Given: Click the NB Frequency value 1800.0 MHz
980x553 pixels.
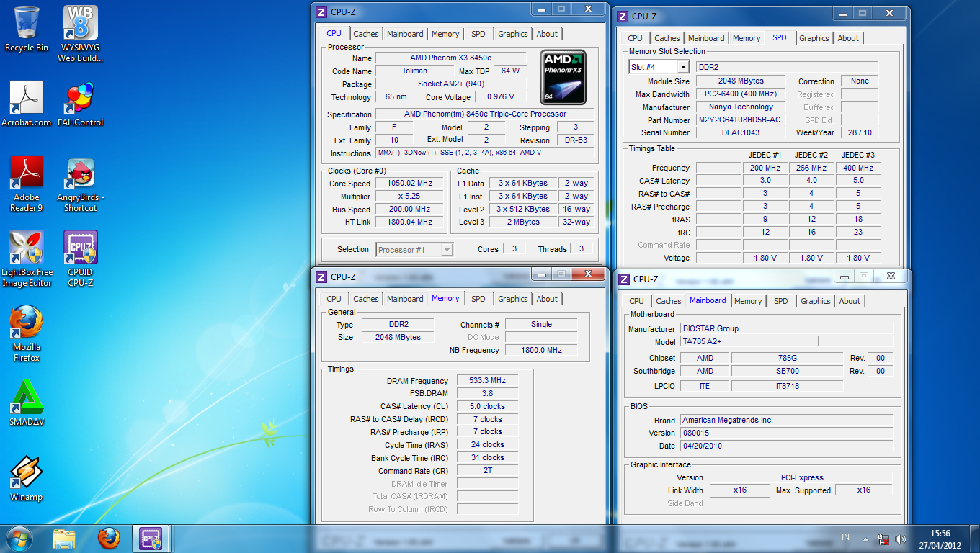Looking at the screenshot, I should click(x=541, y=350).
